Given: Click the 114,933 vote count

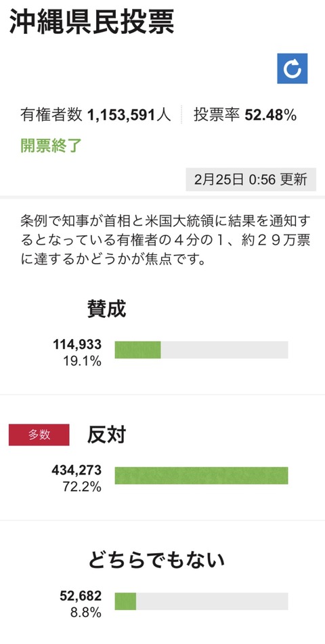Looking at the screenshot, I should click(77, 344).
